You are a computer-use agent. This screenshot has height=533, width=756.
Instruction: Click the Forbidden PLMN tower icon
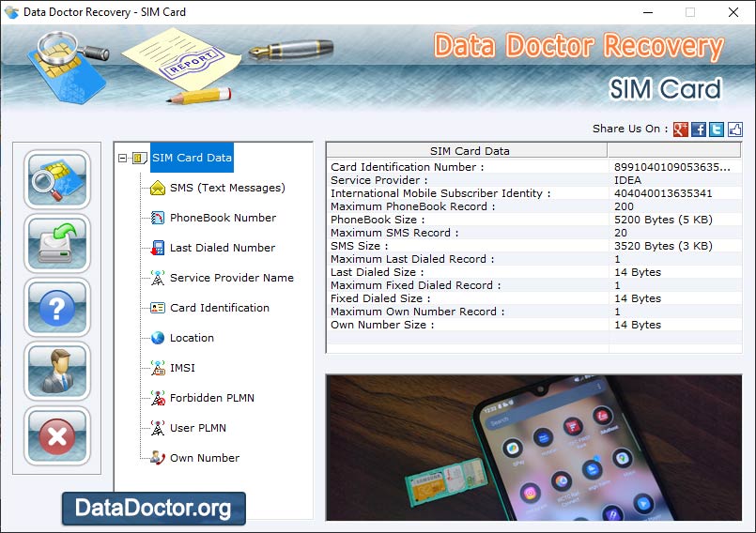[158, 398]
